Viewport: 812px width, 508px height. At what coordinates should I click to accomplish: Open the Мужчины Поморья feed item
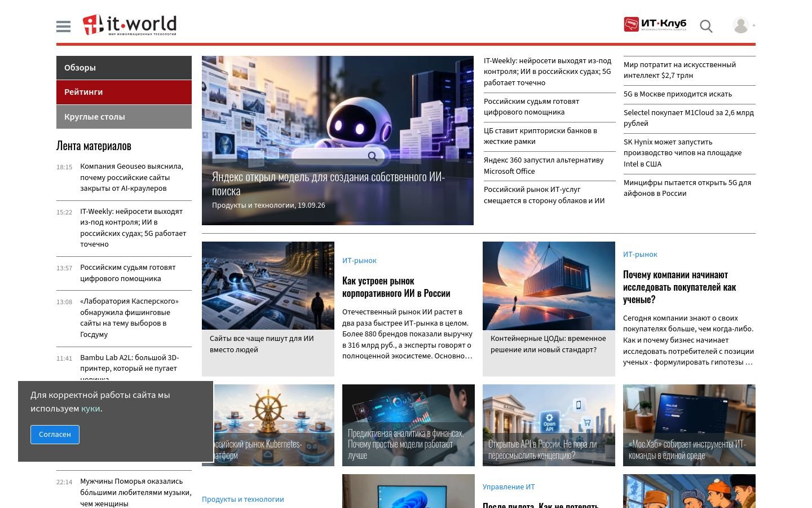pyautogui.click(x=135, y=493)
